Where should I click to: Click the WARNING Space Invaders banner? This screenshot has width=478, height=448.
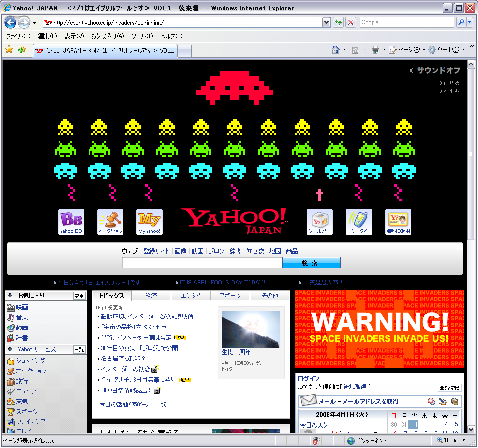(379, 329)
